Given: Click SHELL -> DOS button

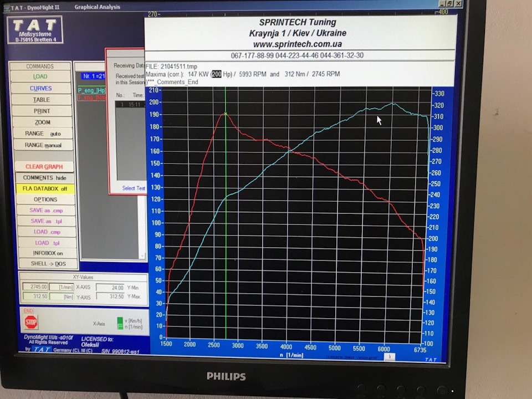Looking at the screenshot, I should pyautogui.click(x=48, y=264).
